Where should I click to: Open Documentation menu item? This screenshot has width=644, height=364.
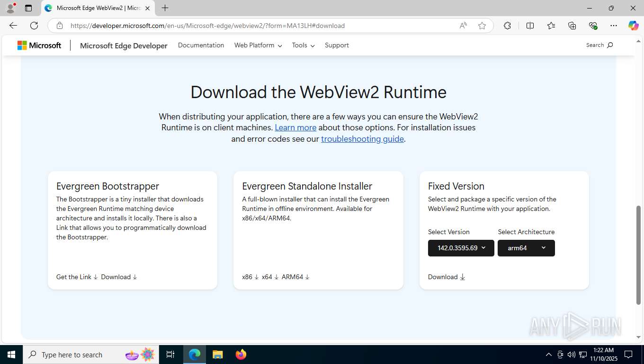[x=201, y=45]
